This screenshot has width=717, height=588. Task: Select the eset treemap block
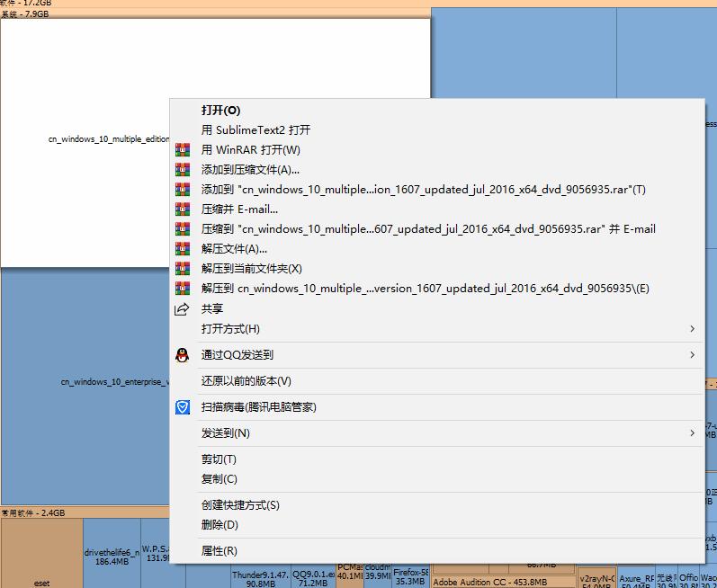point(41,553)
